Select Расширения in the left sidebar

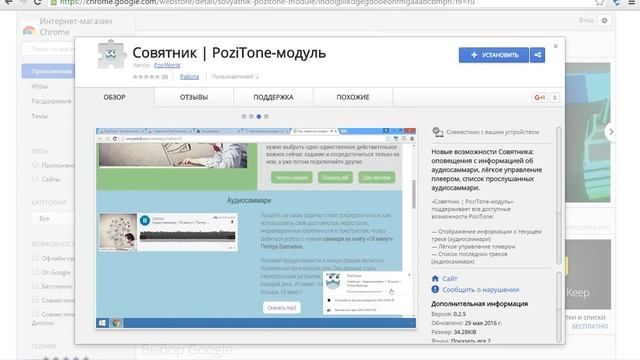coord(51,101)
